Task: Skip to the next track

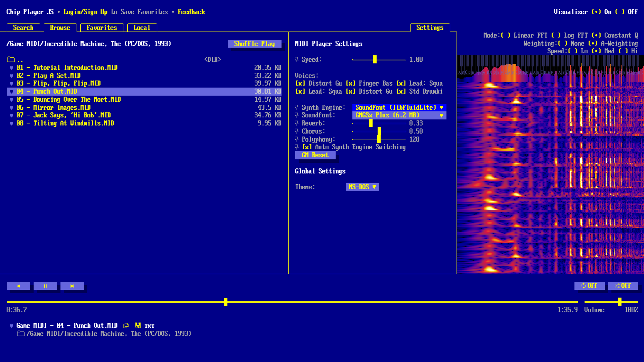Action: tap(72, 286)
